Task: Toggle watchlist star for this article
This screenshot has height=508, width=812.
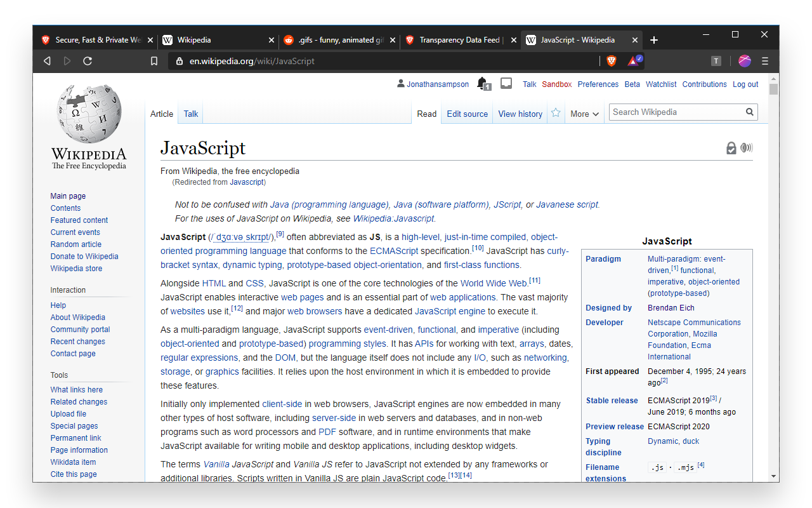Action: click(556, 113)
